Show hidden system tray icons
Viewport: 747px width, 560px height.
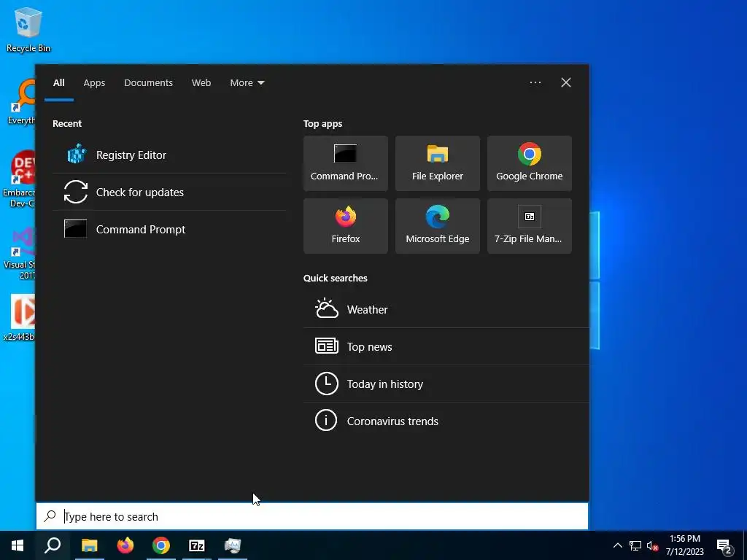click(617, 545)
